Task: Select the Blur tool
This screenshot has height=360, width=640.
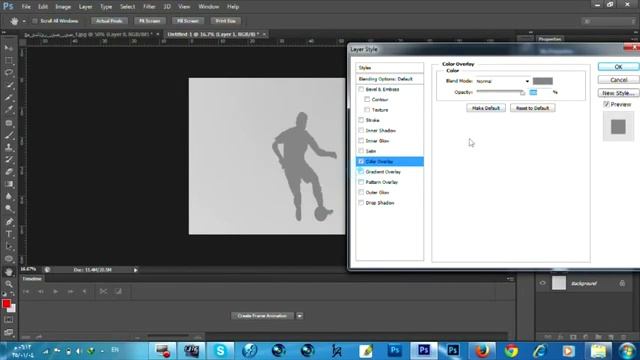Action: (x=9, y=196)
